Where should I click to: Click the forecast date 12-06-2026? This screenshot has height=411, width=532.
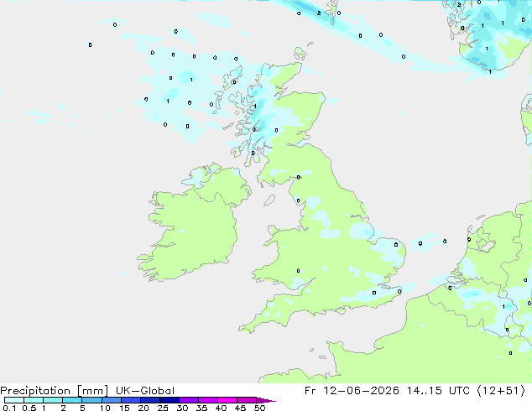(361, 391)
